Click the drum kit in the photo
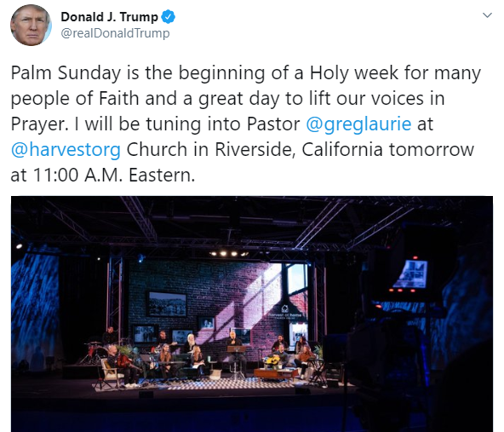The width and height of the screenshot is (504, 432). pos(93,353)
